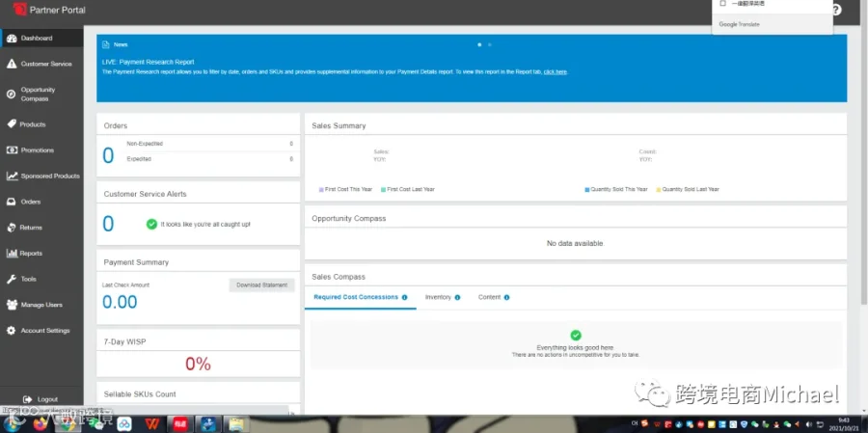Log out using the Logout icon
The height and width of the screenshot is (433, 868).
(27, 399)
